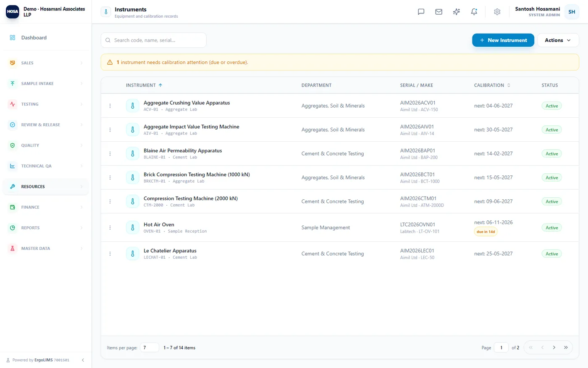
Task: Expand the Resources sidebar menu
Action: [46, 187]
